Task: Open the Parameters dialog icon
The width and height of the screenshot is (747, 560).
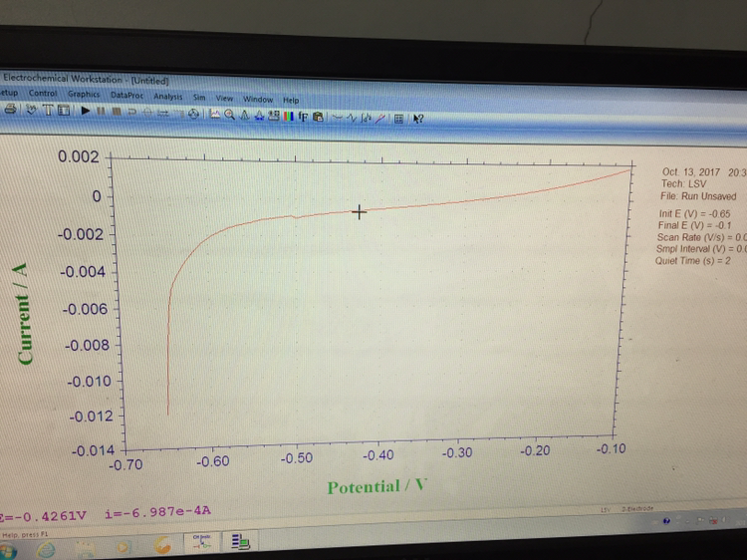Action: click(64, 111)
